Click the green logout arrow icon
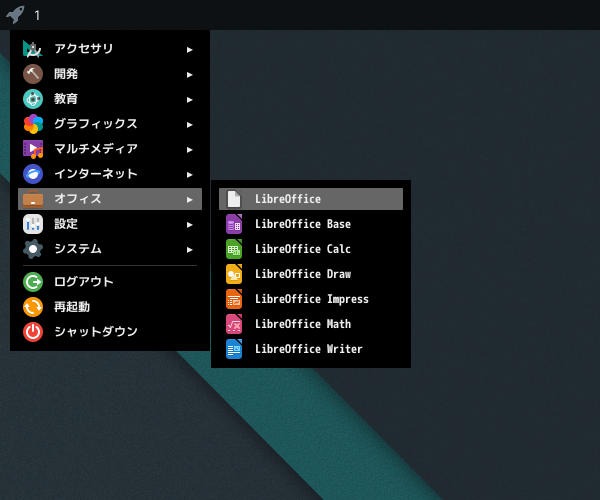Viewport: 600px width, 500px height. tap(33, 282)
